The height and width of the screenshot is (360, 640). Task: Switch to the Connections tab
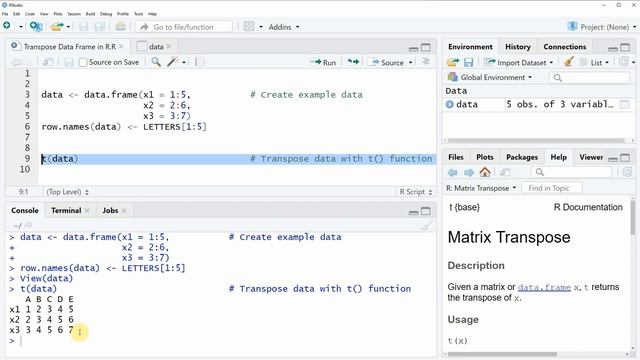click(x=564, y=47)
